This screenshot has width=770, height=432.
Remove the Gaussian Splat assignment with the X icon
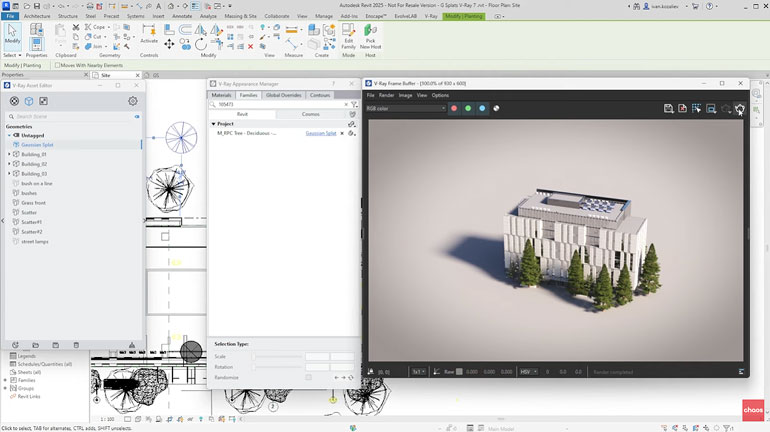[342, 134]
